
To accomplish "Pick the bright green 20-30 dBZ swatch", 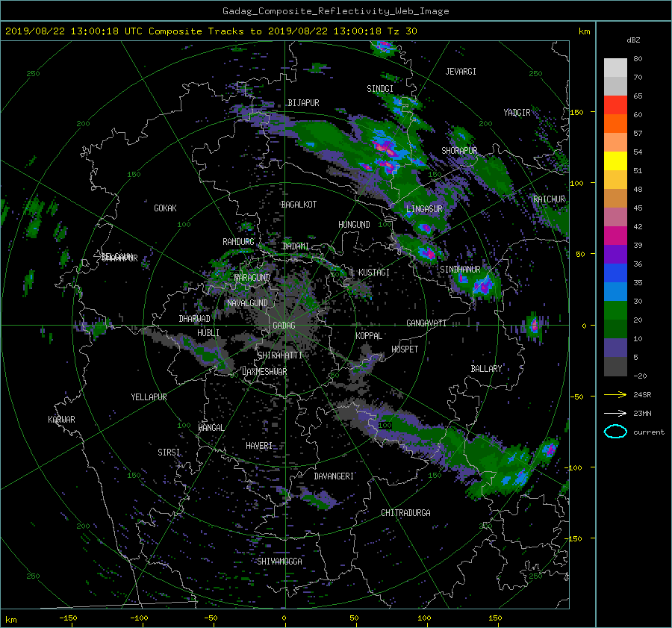I will point(615,310).
